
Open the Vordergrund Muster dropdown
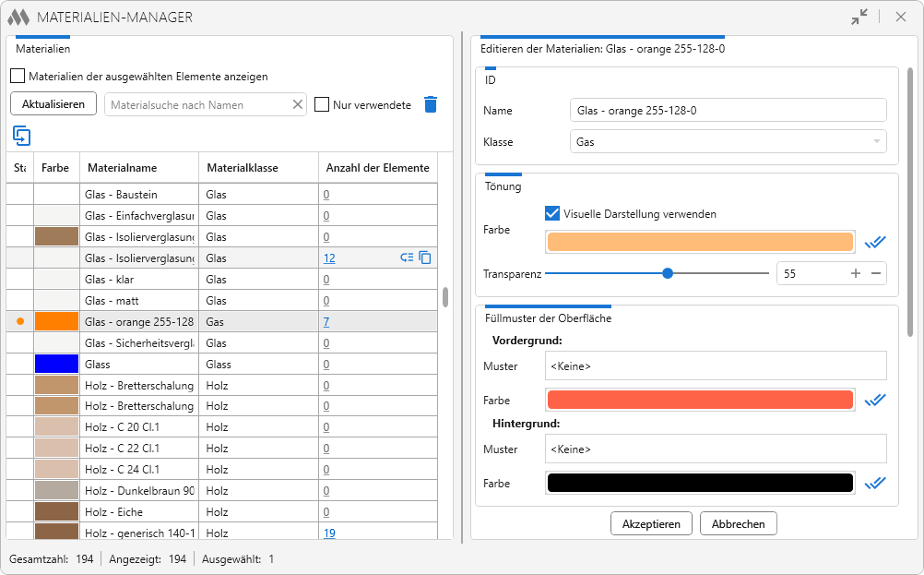click(x=716, y=366)
